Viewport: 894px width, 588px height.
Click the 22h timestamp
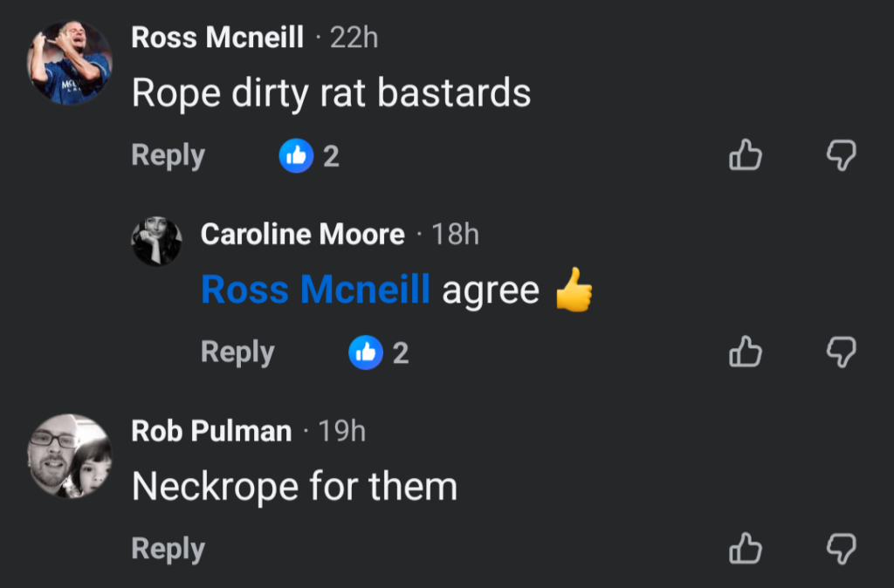(x=354, y=38)
